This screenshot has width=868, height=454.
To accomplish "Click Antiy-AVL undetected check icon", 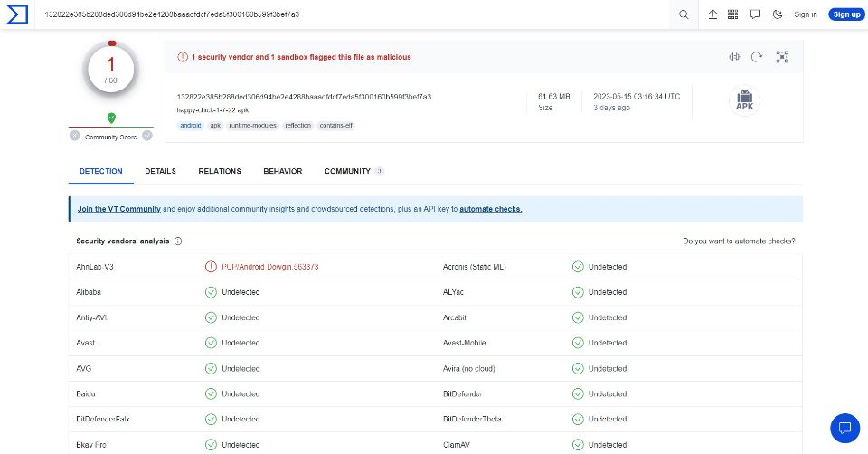I will [211, 317].
